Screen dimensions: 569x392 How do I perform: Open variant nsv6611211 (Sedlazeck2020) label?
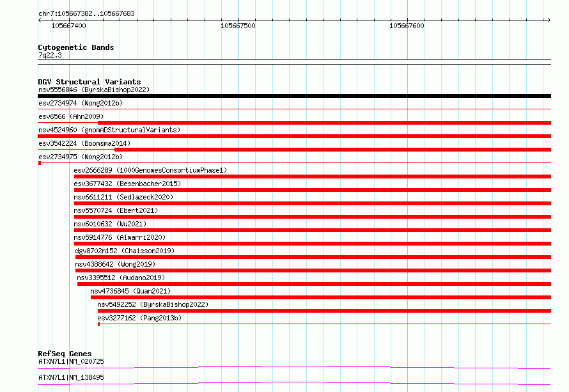[123, 197]
